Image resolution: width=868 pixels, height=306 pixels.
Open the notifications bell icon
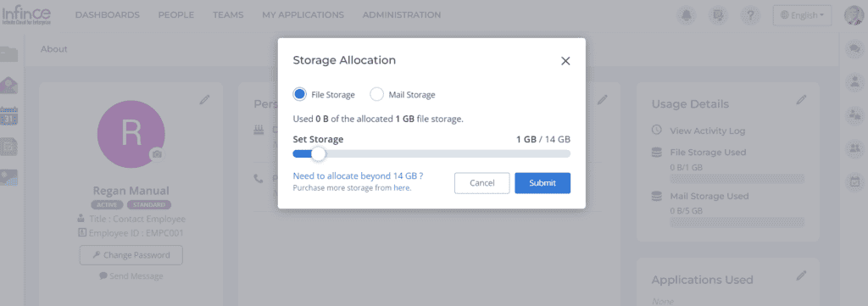pyautogui.click(x=687, y=15)
